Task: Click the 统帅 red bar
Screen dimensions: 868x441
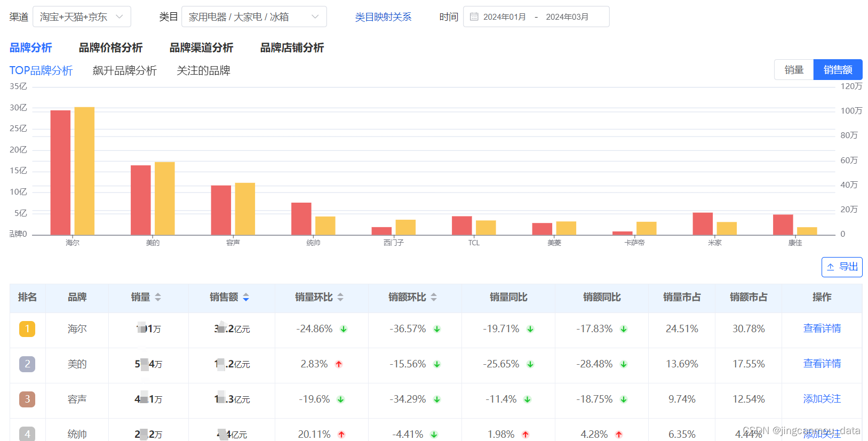Action: click(301, 219)
